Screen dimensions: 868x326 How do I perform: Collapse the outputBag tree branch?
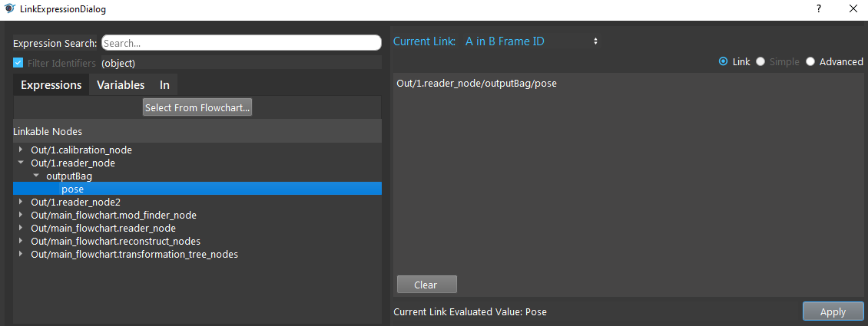tap(36, 176)
